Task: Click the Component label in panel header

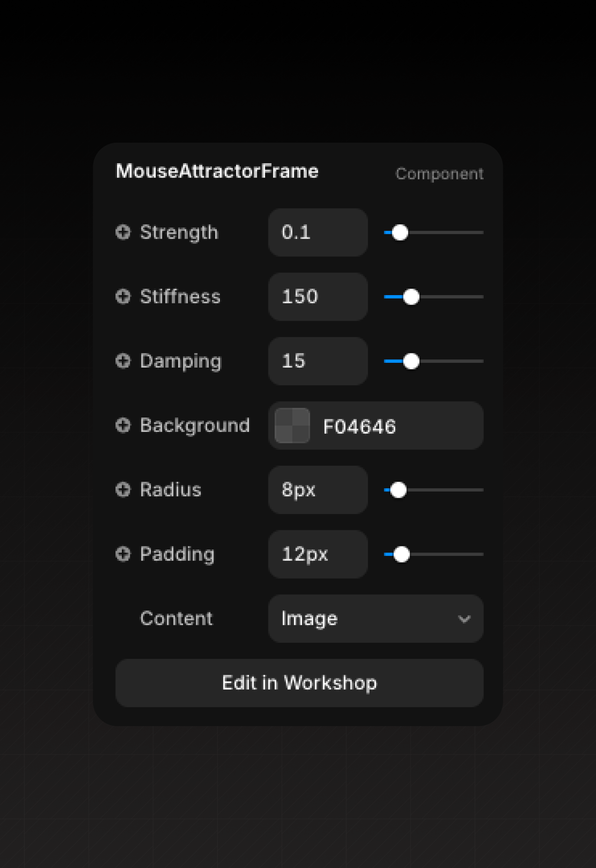Action: pyautogui.click(x=439, y=174)
